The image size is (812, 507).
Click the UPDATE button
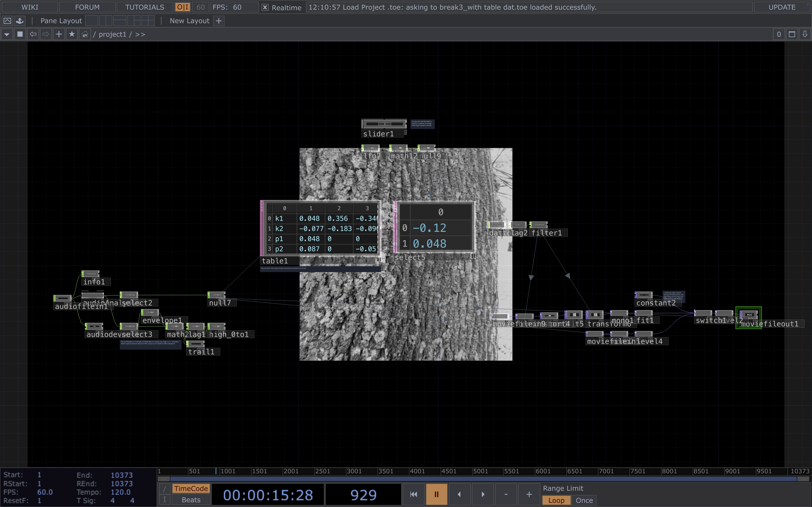[782, 7]
